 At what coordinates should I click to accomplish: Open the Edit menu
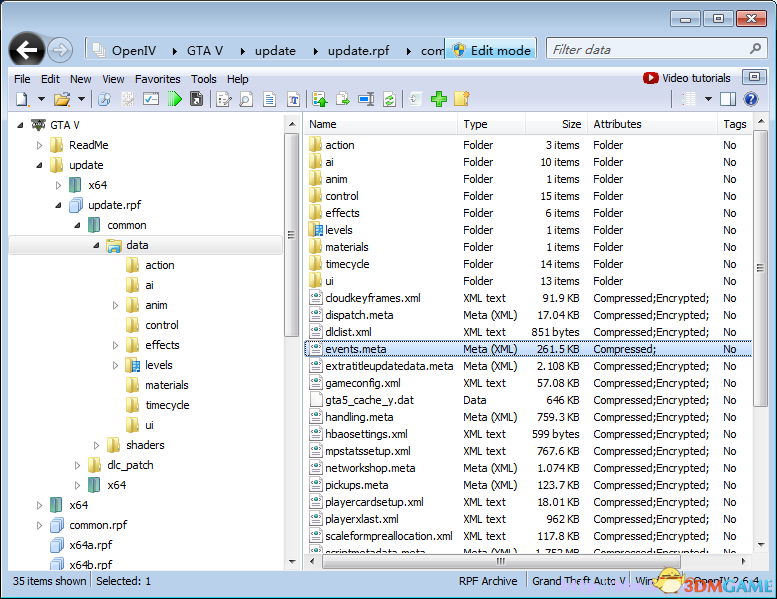[x=50, y=79]
